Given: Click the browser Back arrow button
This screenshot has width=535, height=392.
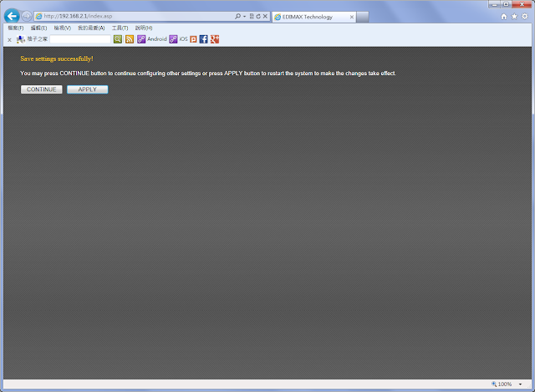Looking at the screenshot, I should click(12, 16).
